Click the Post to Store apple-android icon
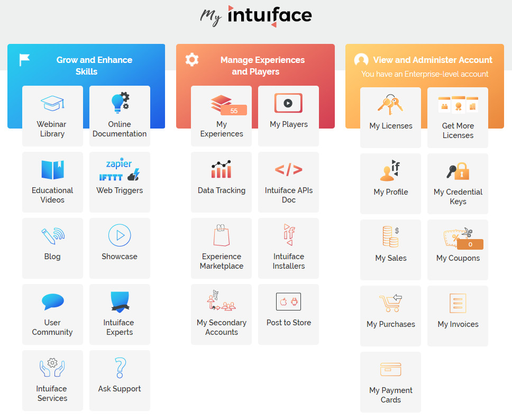This screenshot has height=420, width=512. pos(288,302)
